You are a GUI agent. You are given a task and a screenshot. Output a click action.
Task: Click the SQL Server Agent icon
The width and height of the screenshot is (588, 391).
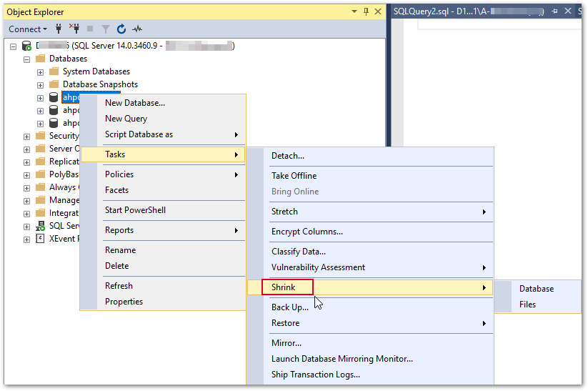click(40, 226)
